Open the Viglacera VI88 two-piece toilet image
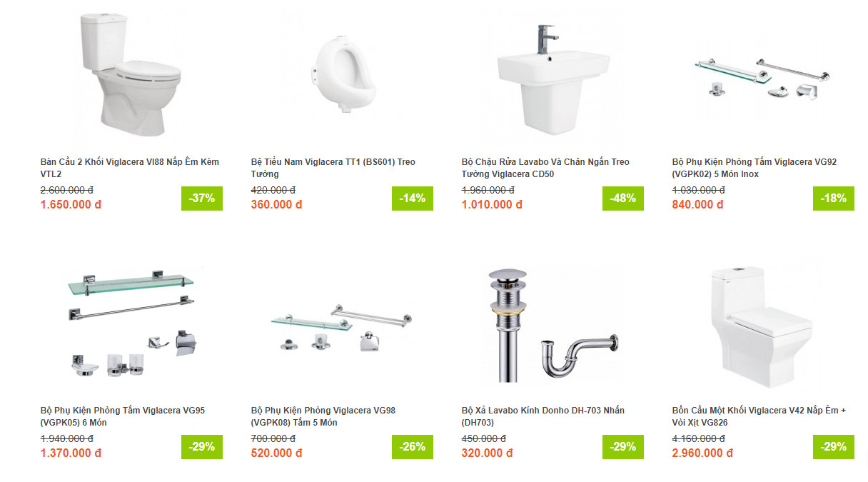 (x=131, y=75)
